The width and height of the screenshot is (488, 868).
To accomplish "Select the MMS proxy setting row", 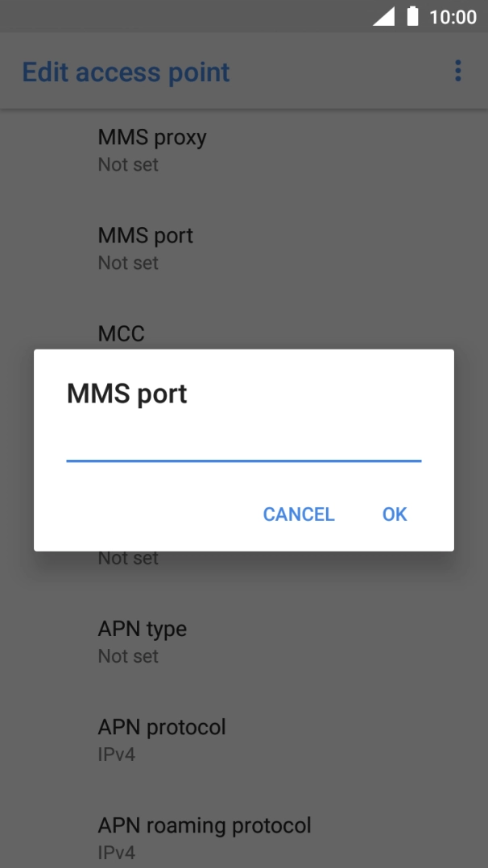I will (244, 150).
